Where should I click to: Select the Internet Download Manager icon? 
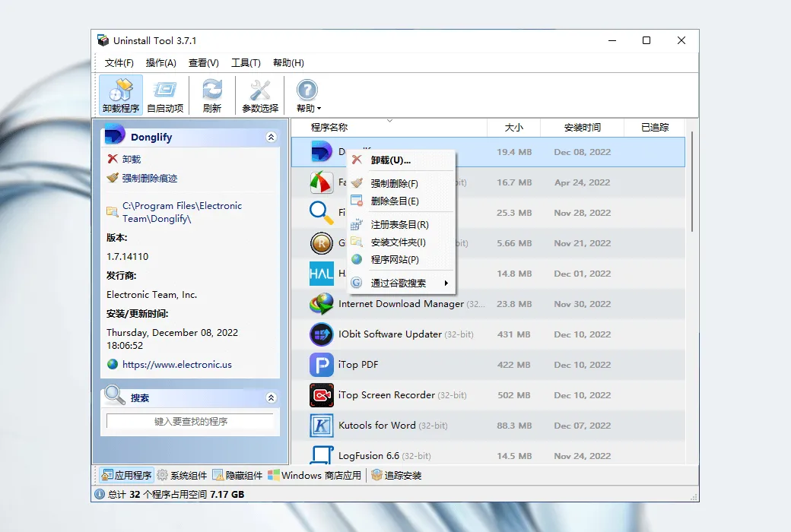(x=321, y=304)
